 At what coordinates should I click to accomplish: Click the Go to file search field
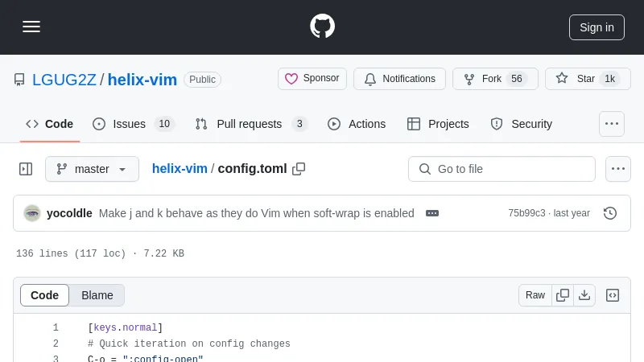coord(502,169)
